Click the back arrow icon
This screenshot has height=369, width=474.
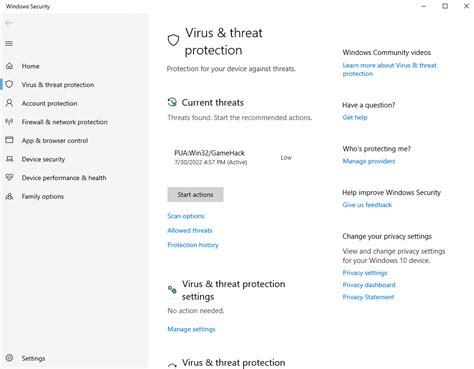[9, 23]
